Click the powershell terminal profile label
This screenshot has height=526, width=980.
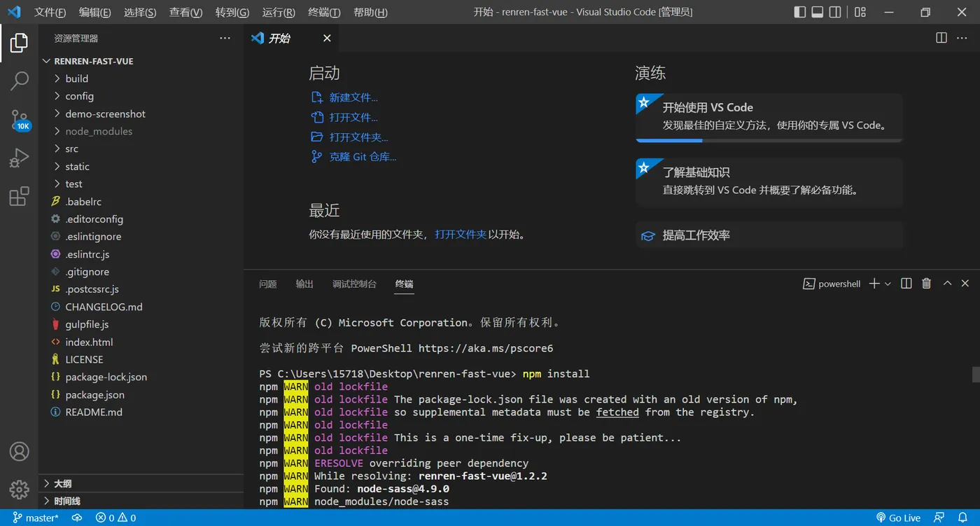pyautogui.click(x=832, y=284)
